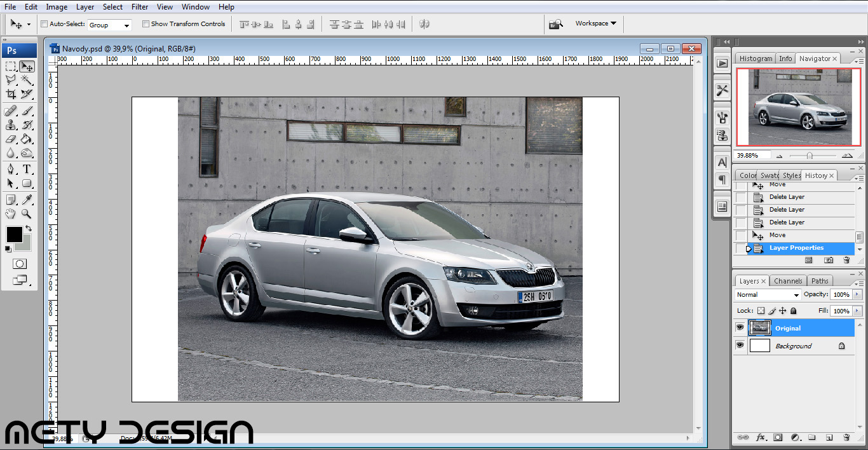Switch to the Paths tab

[x=820, y=281]
